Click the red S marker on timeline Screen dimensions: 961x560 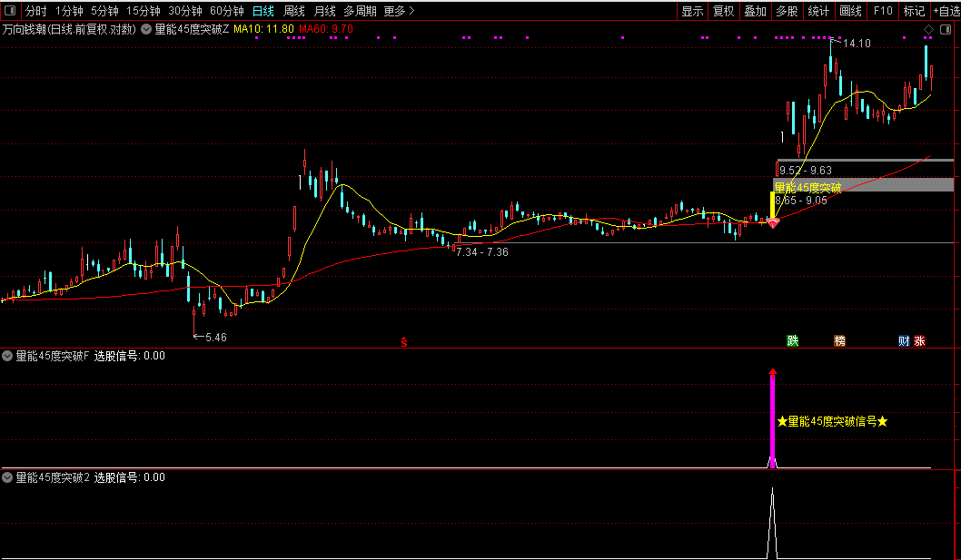coord(404,342)
